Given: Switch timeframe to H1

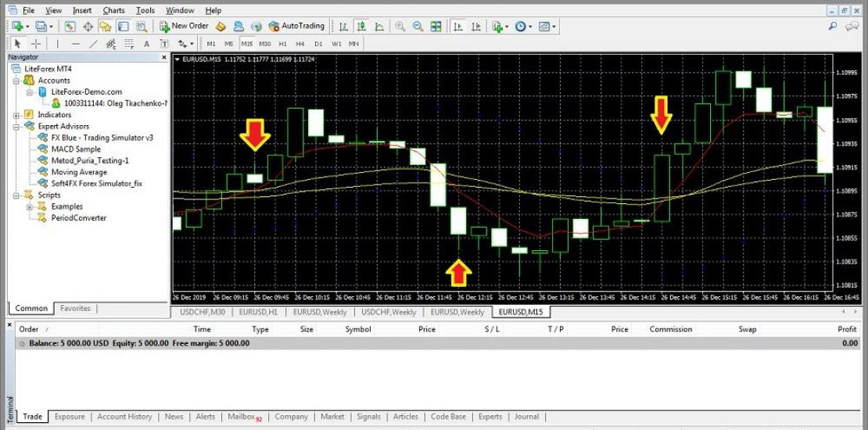Looking at the screenshot, I should click(282, 44).
